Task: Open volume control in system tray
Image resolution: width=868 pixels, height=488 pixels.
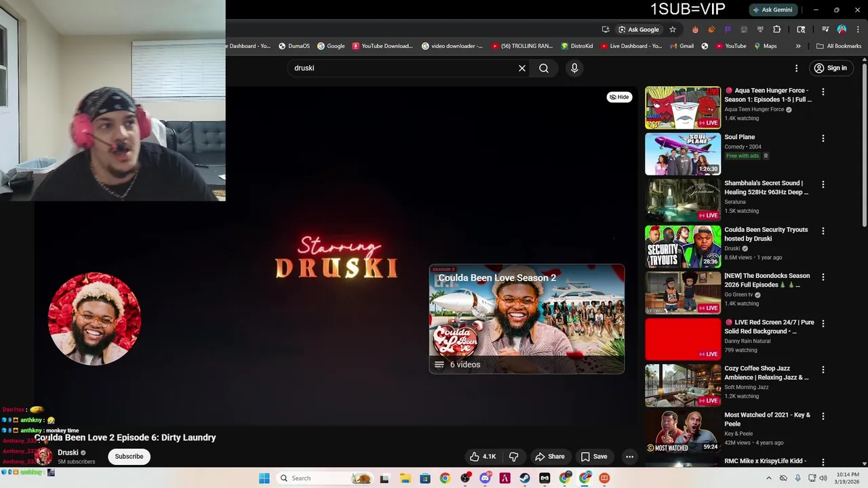Action: pos(823,478)
